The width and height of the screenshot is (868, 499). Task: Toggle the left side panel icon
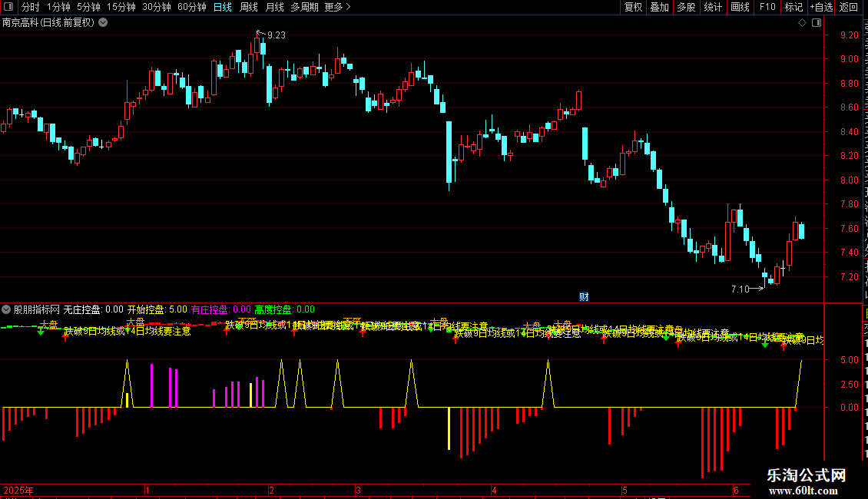click(8, 7)
